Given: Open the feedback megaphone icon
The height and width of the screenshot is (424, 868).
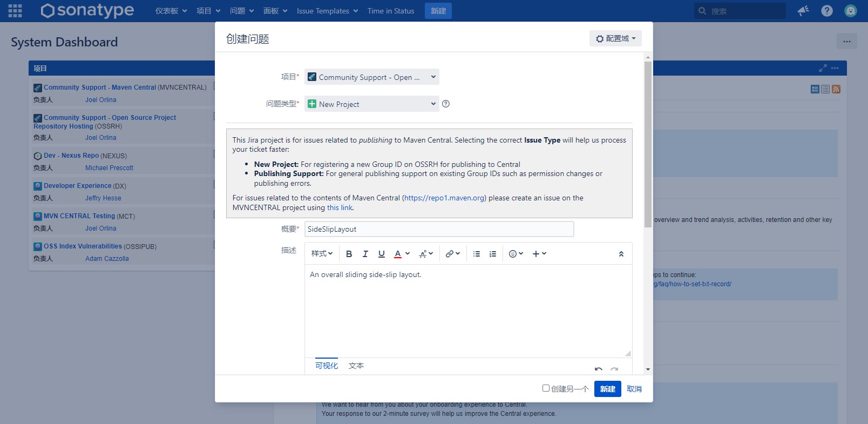Looking at the screenshot, I should tap(803, 11).
